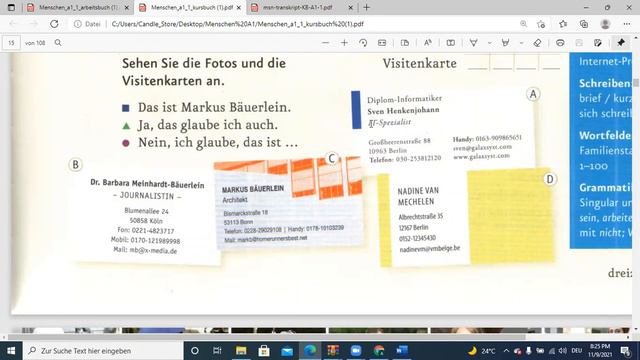Show hidden system tray icons
640x360 pixels.
coord(507,351)
